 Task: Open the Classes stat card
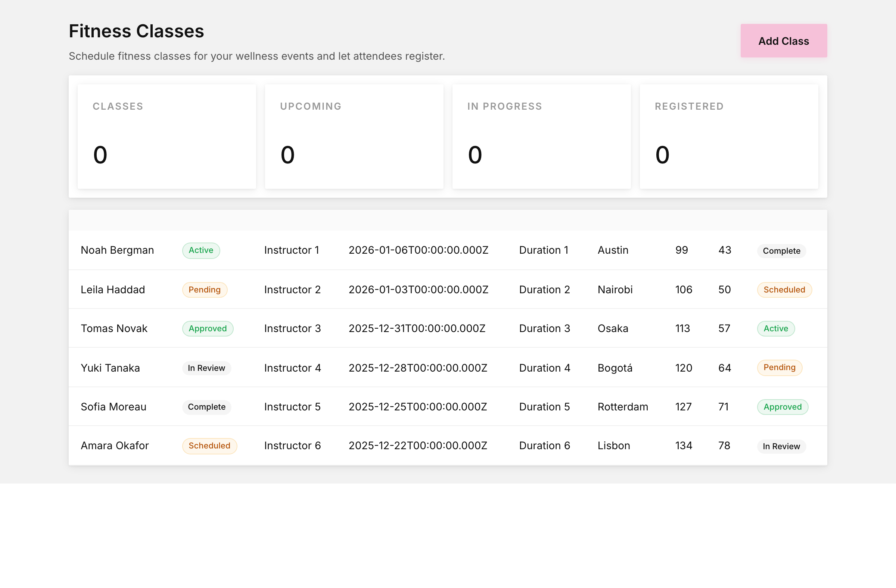coord(167,136)
